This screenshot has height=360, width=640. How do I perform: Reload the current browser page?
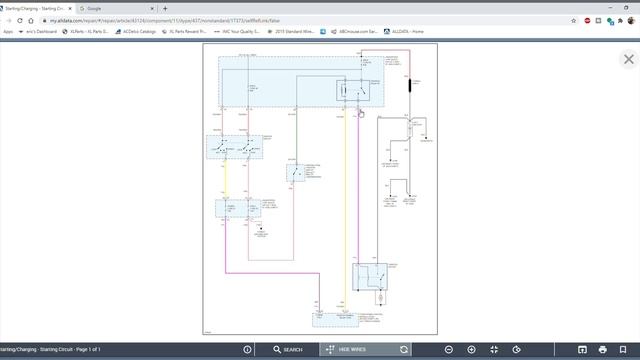[20, 20]
